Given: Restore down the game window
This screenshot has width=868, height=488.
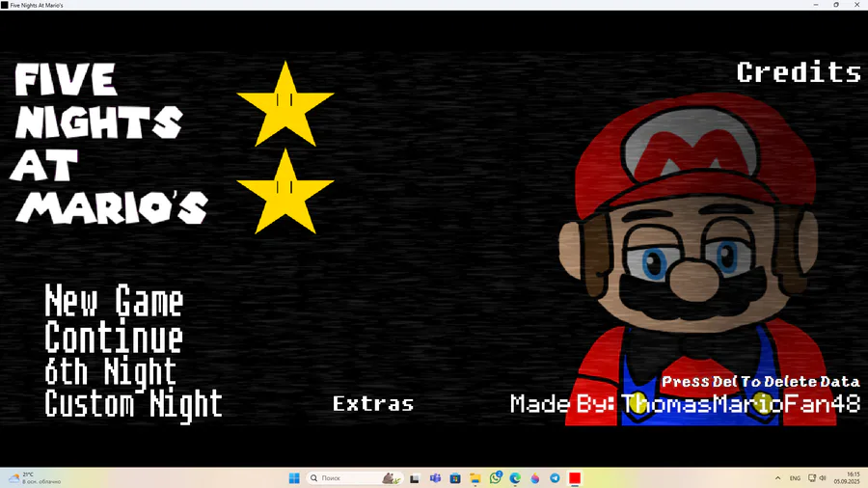Looking at the screenshot, I should tap(836, 5).
